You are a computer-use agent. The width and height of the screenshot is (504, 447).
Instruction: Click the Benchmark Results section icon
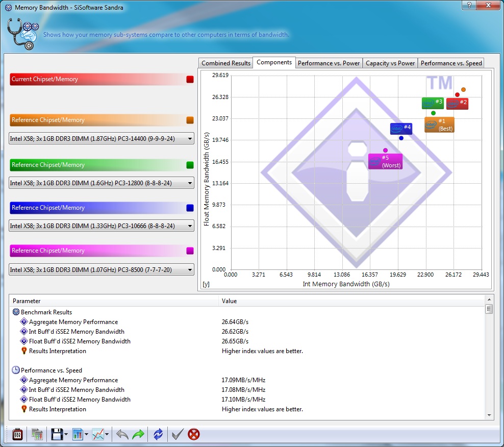pyautogui.click(x=16, y=312)
